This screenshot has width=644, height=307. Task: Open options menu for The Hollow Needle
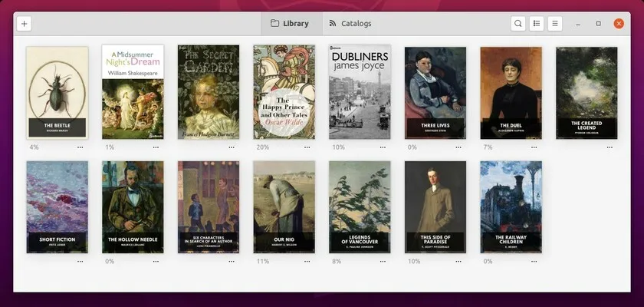tap(156, 262)
